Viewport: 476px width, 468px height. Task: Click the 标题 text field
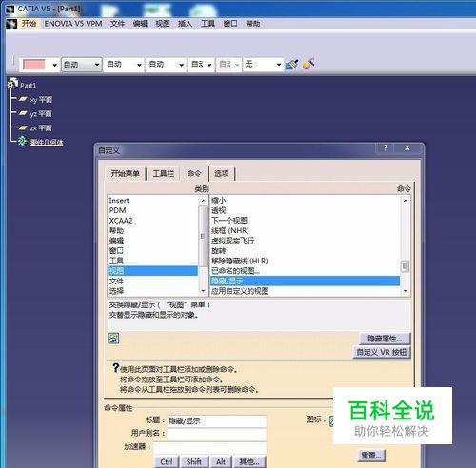click(217, 421)
